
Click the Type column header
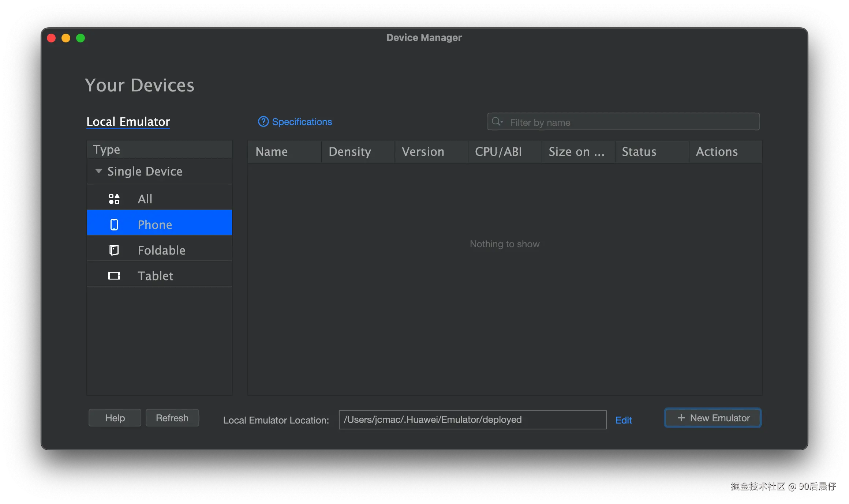160,150
